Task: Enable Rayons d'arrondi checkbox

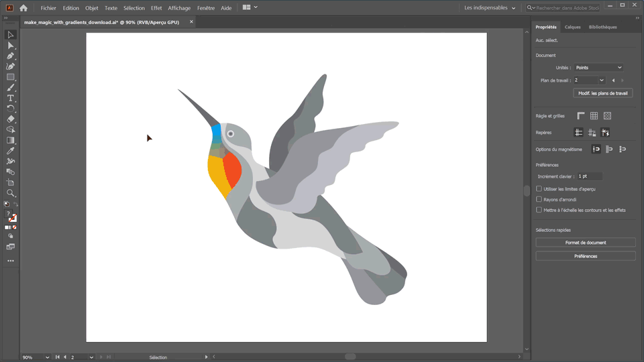Action: click(x=539, y=200)
